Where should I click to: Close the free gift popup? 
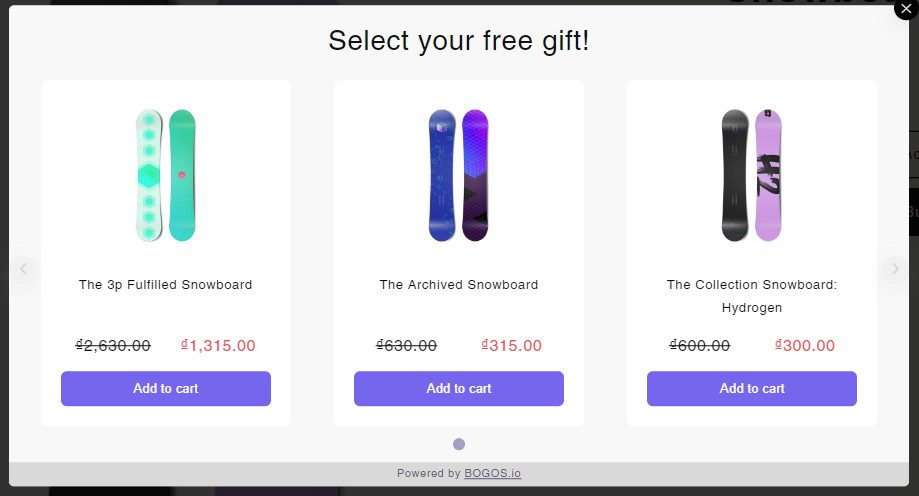[x=905, y=9]
